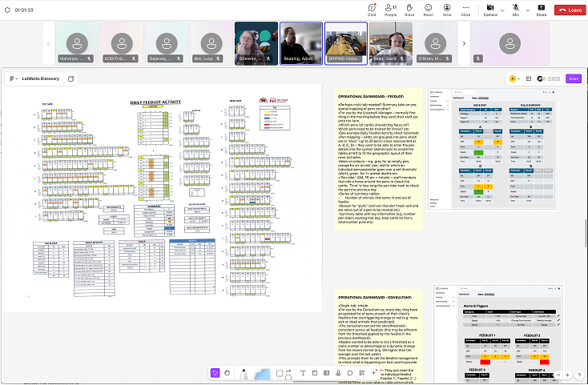Turn on the camera
Screen dimensions: 588x385
click(488, 9)
